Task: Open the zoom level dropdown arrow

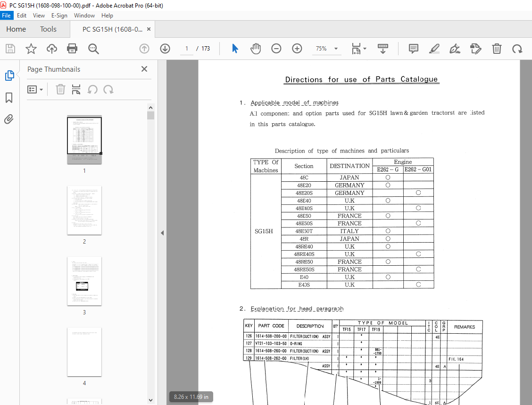Action: [x=336, y=49]
